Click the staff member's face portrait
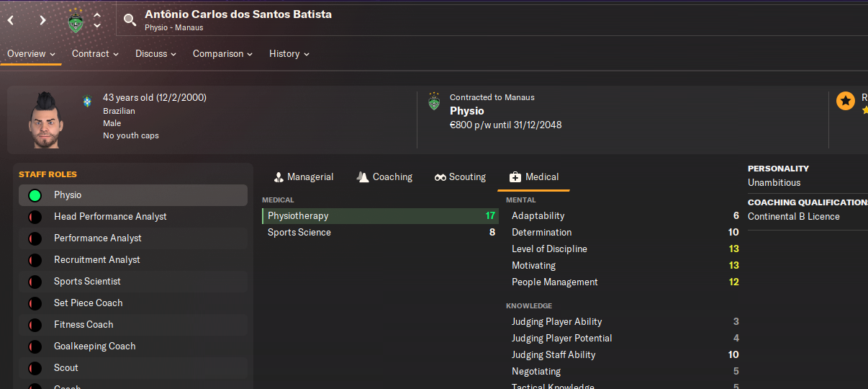This screenshot has height=389, width=868. [x=45, y=120]
